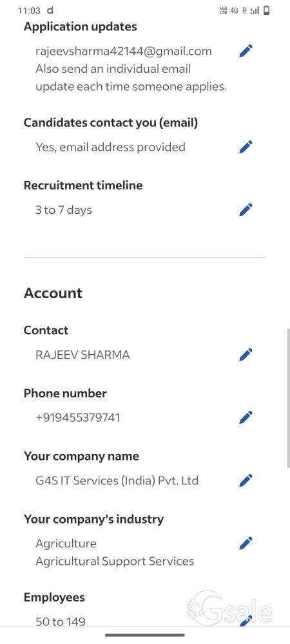This screenshot has width=290, height=644.
Task: Tap Agricultural Support Services industry text
Action: pos(115,561)
